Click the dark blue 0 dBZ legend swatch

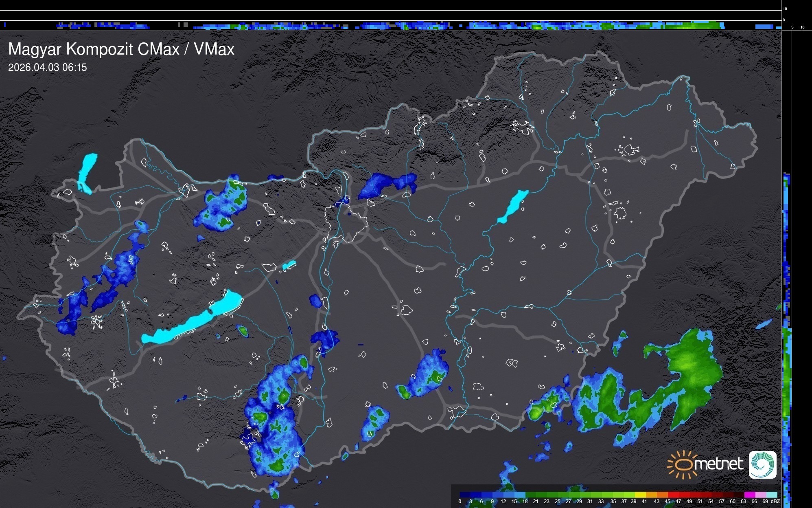pos(465,495)
